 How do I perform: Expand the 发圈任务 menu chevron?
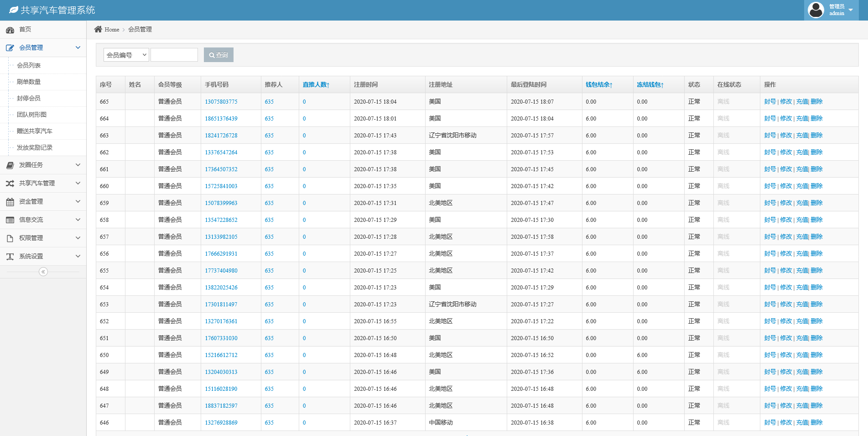[x=78, y=165]
